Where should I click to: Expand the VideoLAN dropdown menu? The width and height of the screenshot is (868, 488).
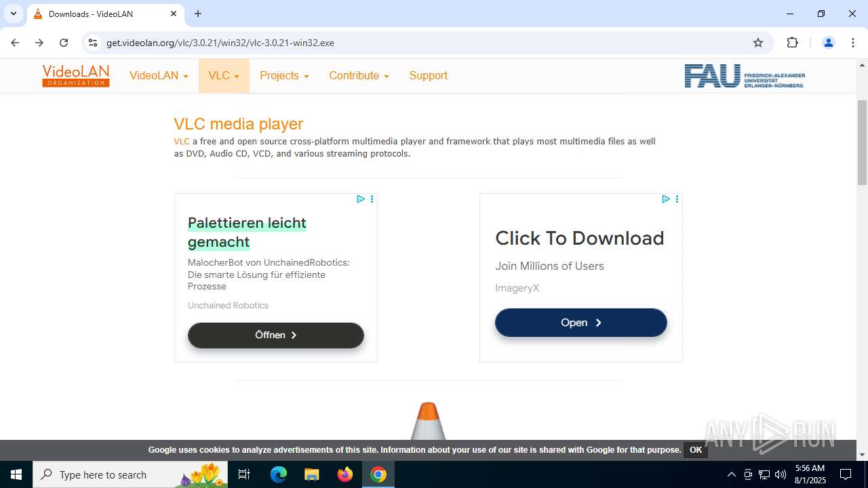tap(159, 76)
